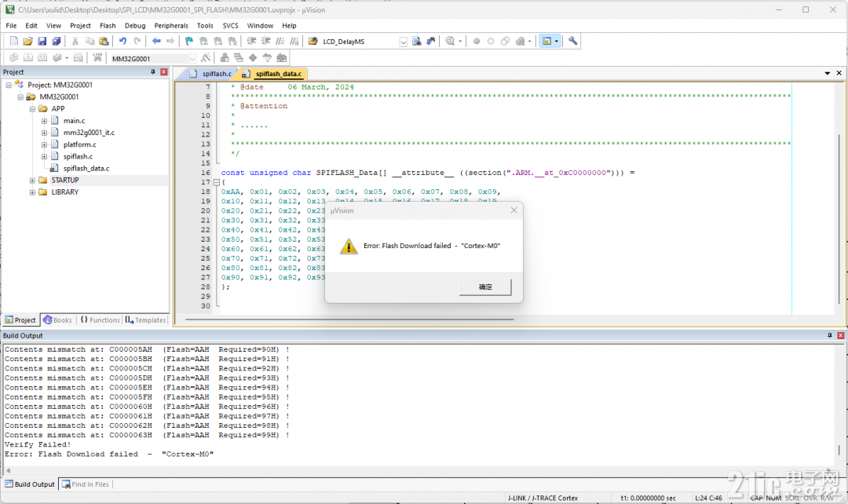
Task: Click the 'L:24 C:46' status bar entry
Action: pyautogui.click(x=708, y=498)
